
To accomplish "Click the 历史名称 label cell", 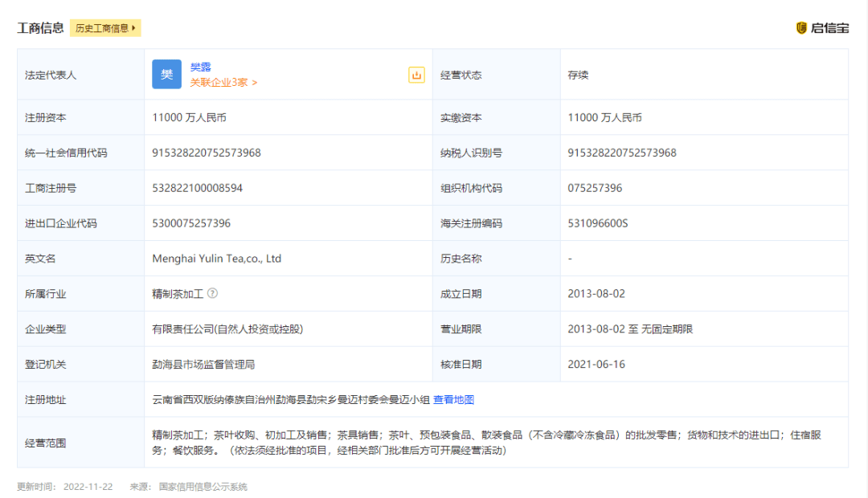I will tap(496, 259).
